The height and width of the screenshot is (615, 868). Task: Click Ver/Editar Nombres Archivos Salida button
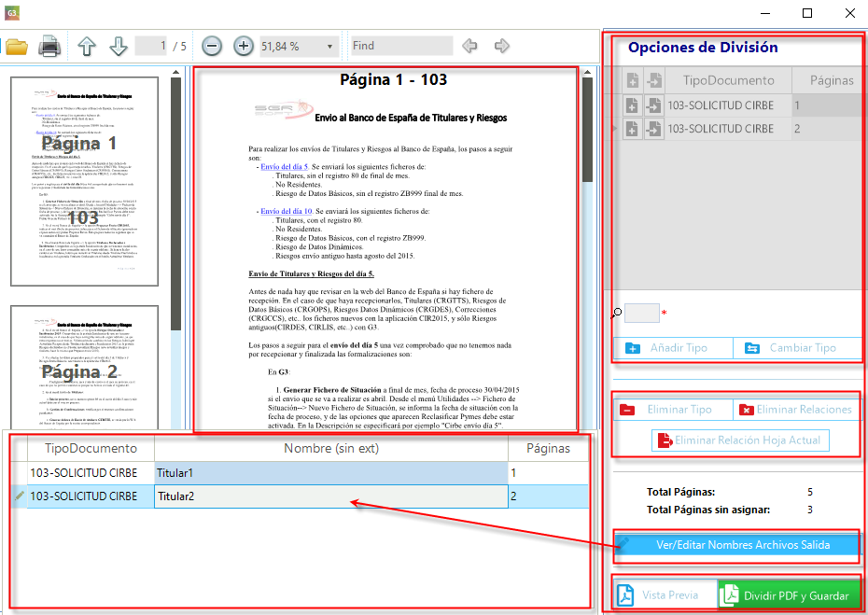pyautogui.click(x=737, y=544)
